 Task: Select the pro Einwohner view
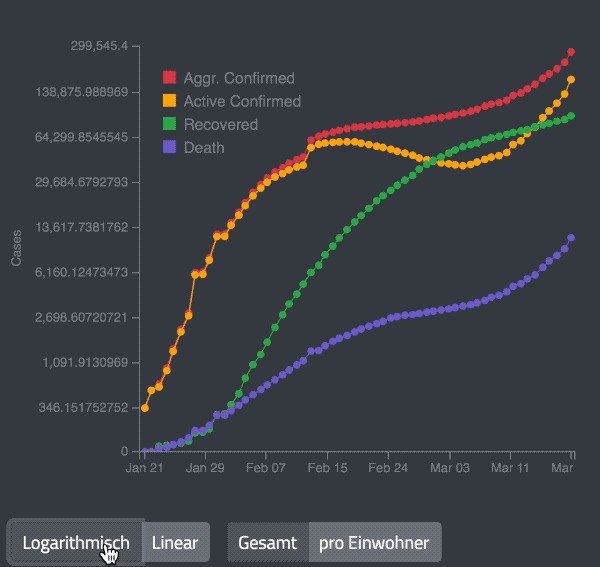[374, 543]
